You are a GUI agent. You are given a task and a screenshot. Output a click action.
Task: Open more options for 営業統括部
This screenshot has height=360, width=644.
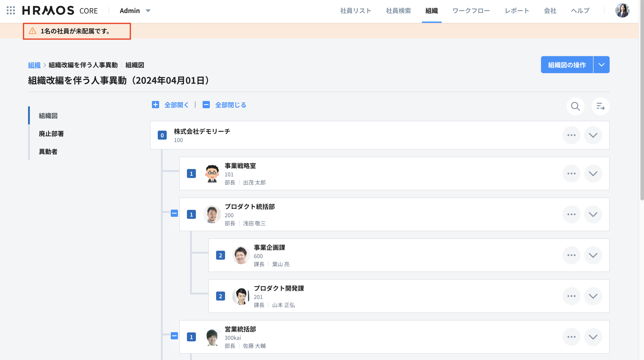(571, 337)
